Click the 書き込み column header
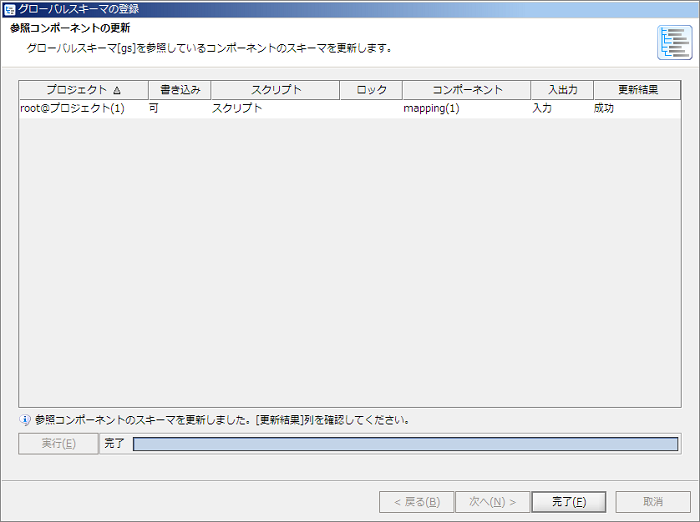The width and height of the screenshot is (700, 522). coord(179,90)
